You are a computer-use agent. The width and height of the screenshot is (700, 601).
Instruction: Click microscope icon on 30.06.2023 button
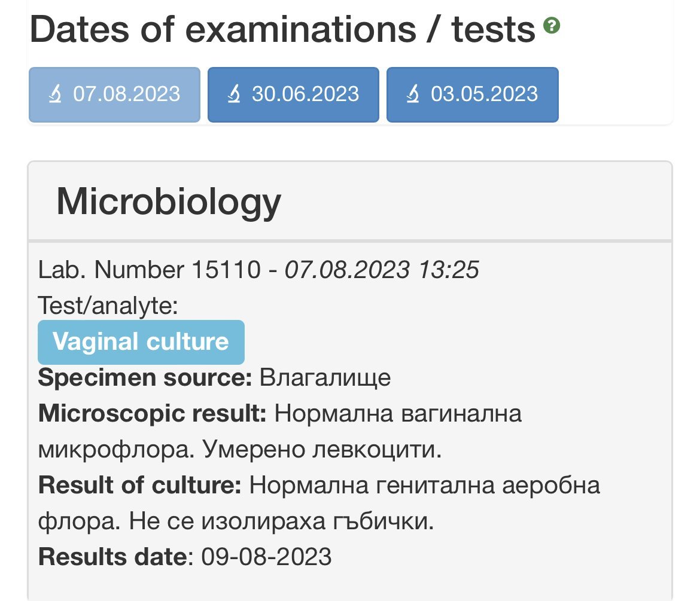(x=234, y=94)
